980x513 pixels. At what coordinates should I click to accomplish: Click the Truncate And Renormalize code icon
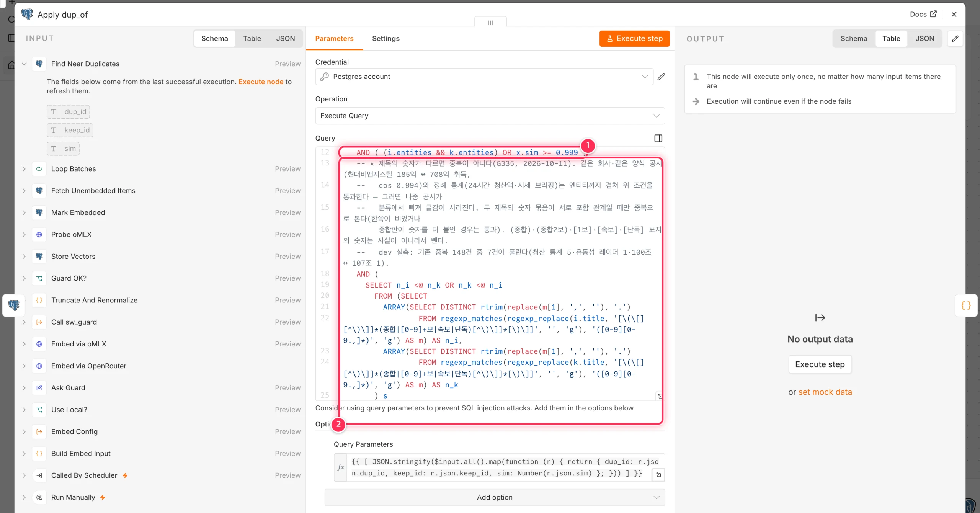[x=39, y=300]
